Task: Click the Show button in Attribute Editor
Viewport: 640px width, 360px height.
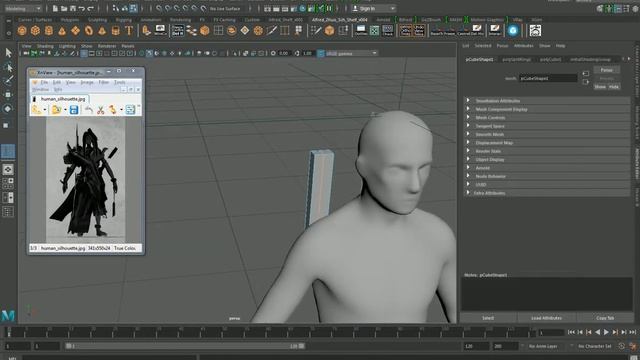Action: (x=600, y=87)
